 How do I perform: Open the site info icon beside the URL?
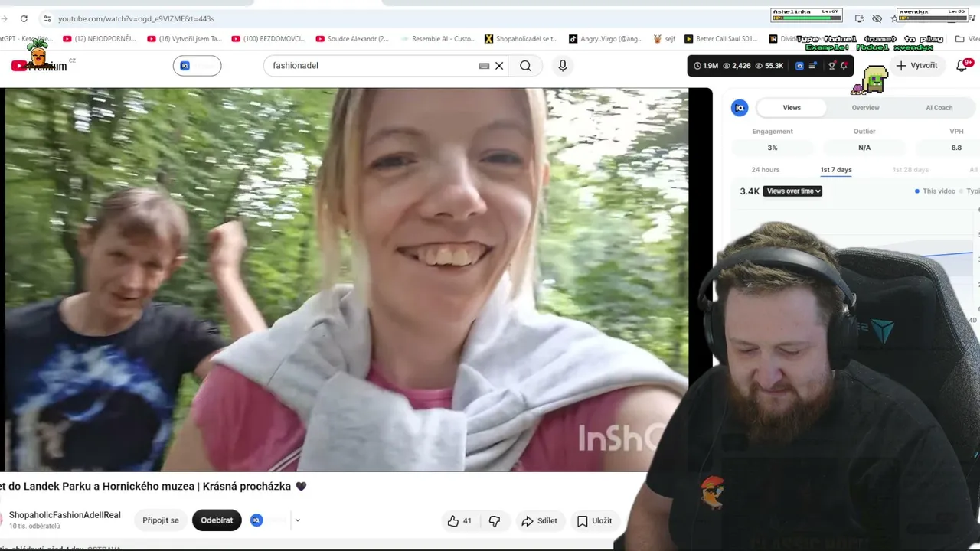[x=47, y=18]
